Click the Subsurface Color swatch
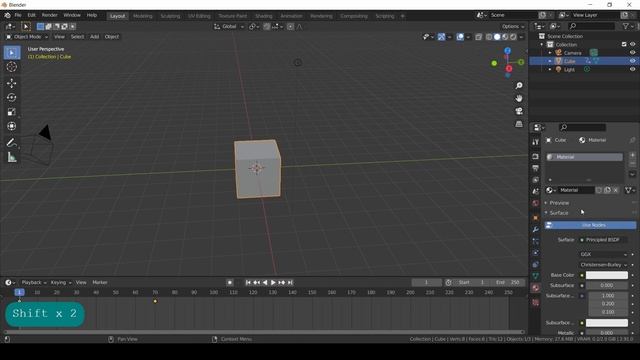The width and height of the screenshot is (640, 360). coord(607,323)
